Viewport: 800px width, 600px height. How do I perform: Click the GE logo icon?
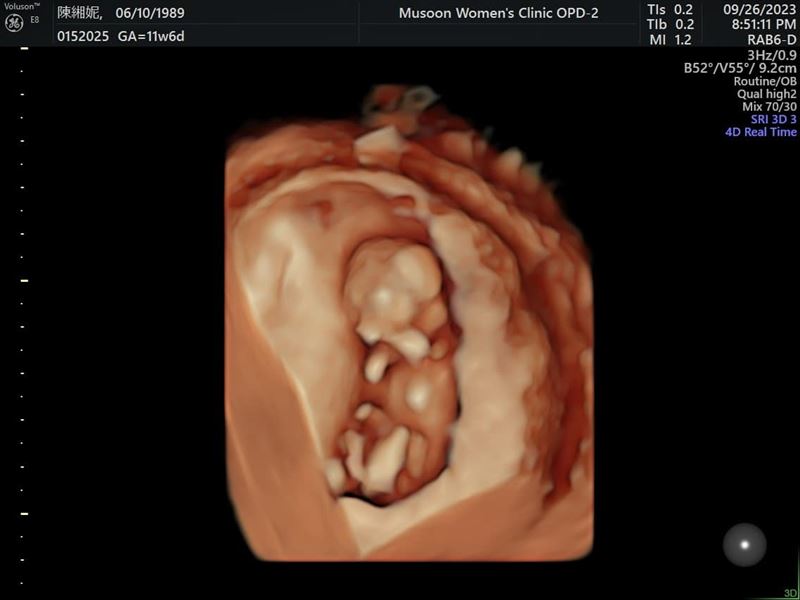click(14, 23)
